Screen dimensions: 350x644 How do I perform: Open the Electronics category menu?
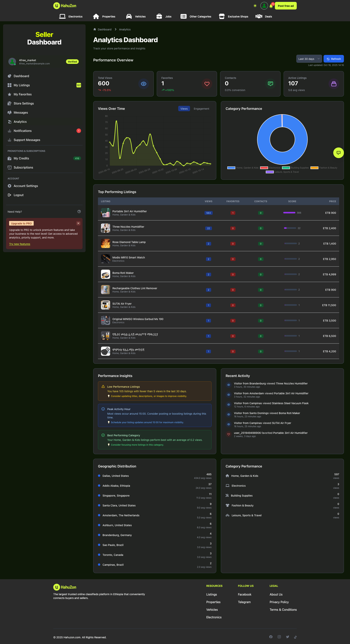tap(71, 17)
